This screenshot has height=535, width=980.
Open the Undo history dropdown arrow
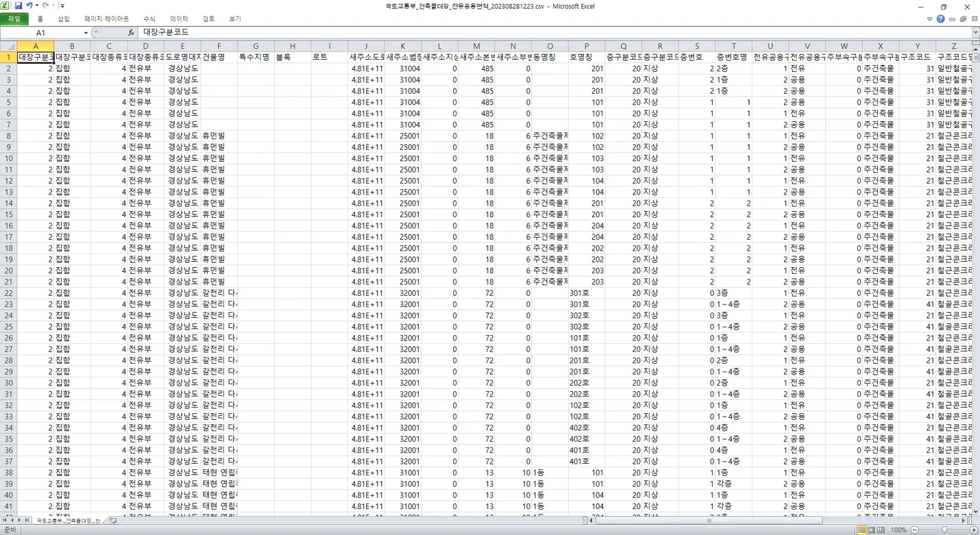[37, 5]
